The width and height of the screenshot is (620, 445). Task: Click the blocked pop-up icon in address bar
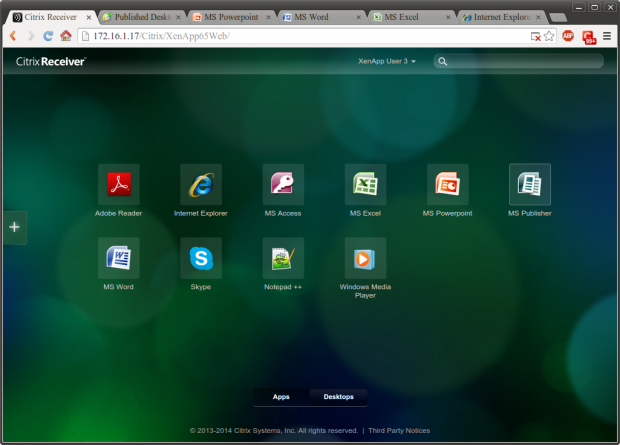pos(535,36)
